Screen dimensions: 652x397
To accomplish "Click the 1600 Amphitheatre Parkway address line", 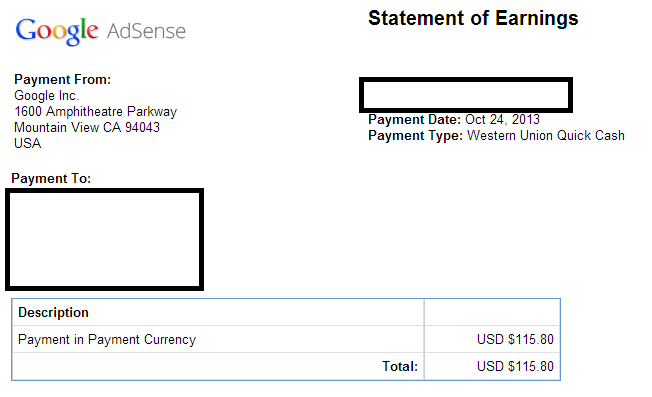I will pos(96,111).
